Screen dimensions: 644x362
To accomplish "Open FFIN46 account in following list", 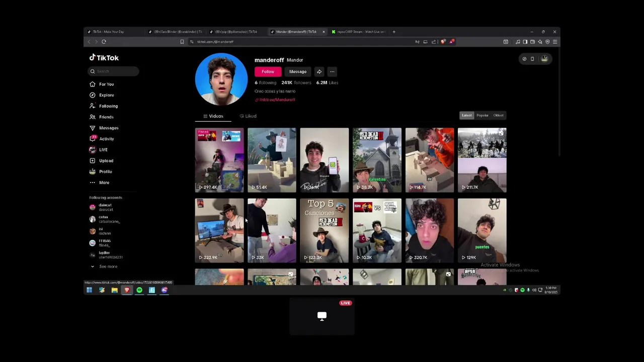I will point(105,243).
